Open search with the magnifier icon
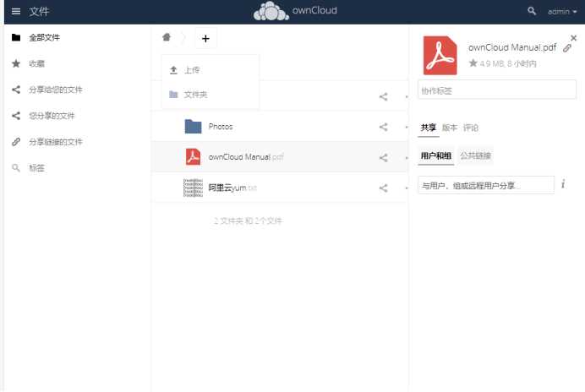Viewport: 585px width, 392px height. coord(532,11)
